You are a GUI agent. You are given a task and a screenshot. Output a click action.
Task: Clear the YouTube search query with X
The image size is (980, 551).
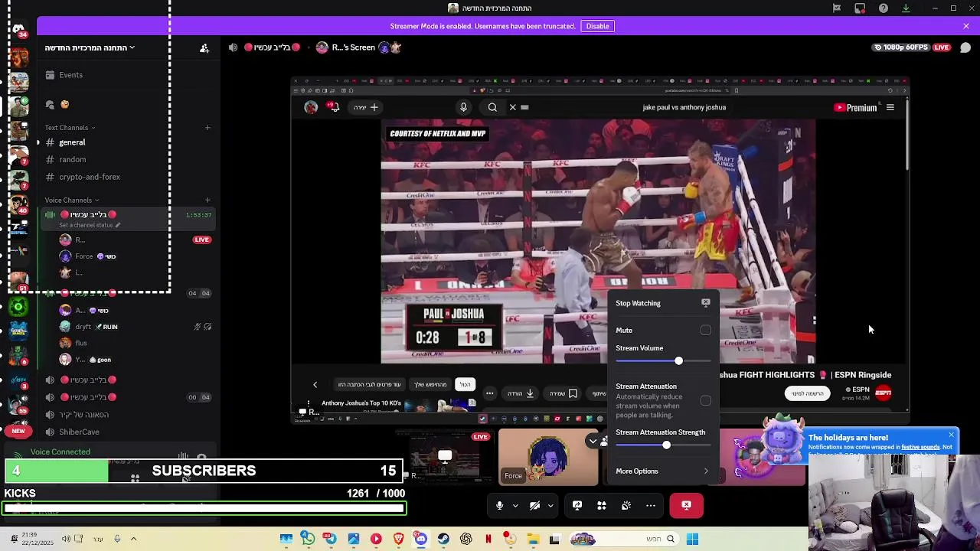pyautogui.click(x=513, y=107)
